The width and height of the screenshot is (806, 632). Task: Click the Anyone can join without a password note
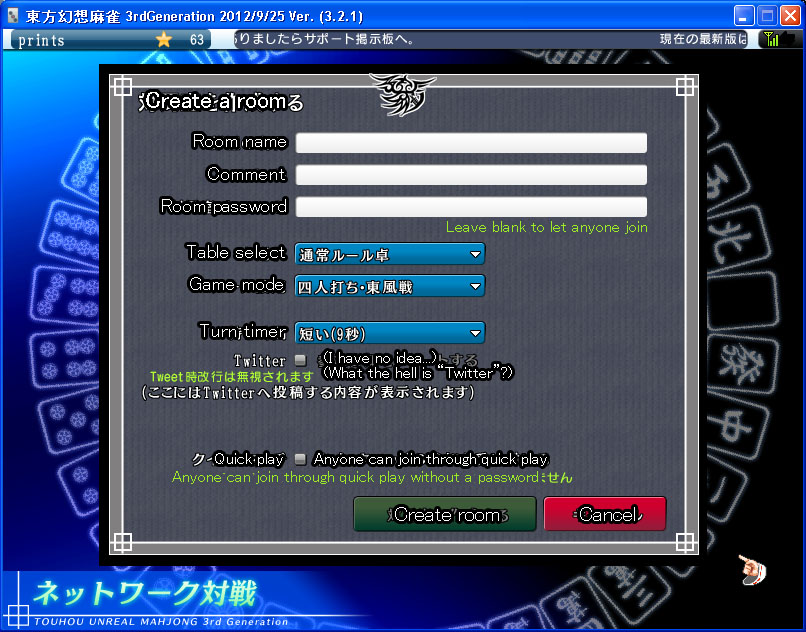coord(372,477)
